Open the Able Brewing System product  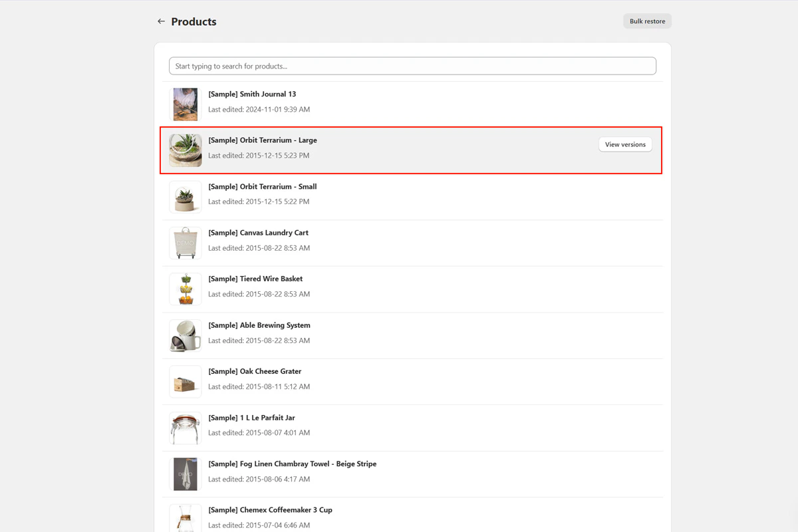pyautogui.click(x=259, y=325)
